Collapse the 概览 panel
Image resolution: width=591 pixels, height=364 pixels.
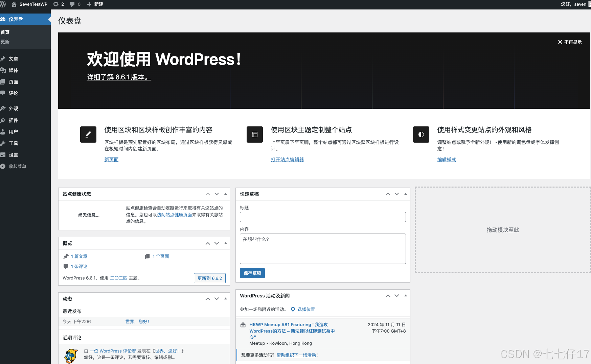[226, 243]
